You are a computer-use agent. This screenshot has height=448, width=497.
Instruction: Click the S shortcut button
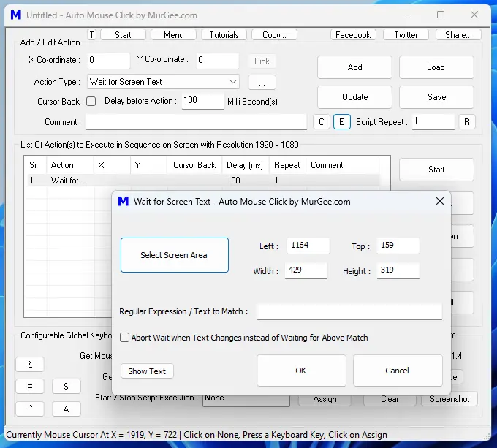coord(67,386)
